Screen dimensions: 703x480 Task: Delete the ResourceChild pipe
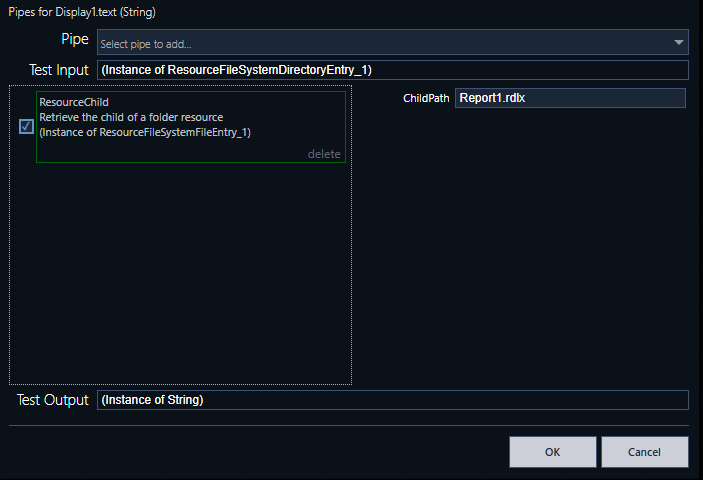(x=323, y=154)
